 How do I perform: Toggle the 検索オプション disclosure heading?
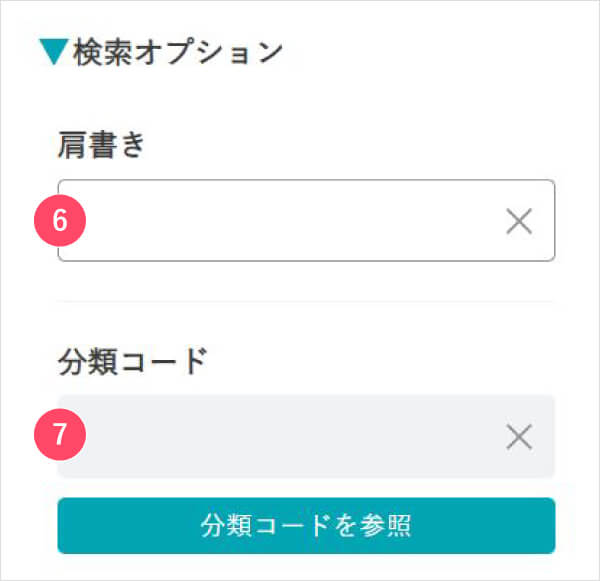pos(161,52)
